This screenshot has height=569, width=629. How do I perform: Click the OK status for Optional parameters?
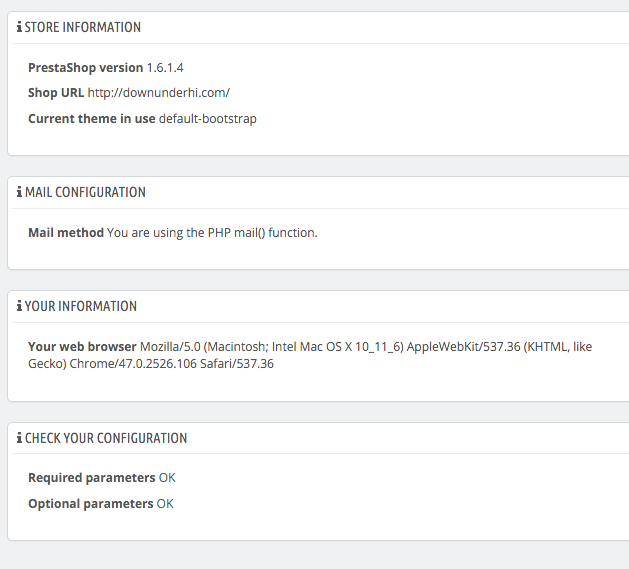coord(165,504)
